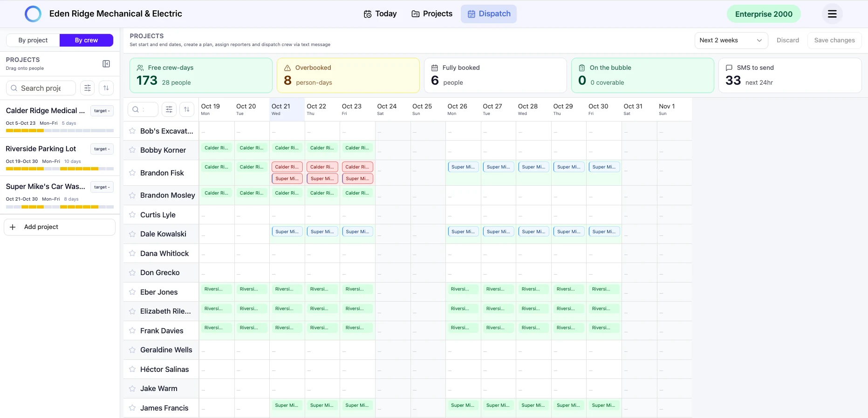This screenshot has height=418, width=868.
Task: Select Brandon Fisk's overbooked Super Mike chip Oct 22
Action: pos(322,179)
